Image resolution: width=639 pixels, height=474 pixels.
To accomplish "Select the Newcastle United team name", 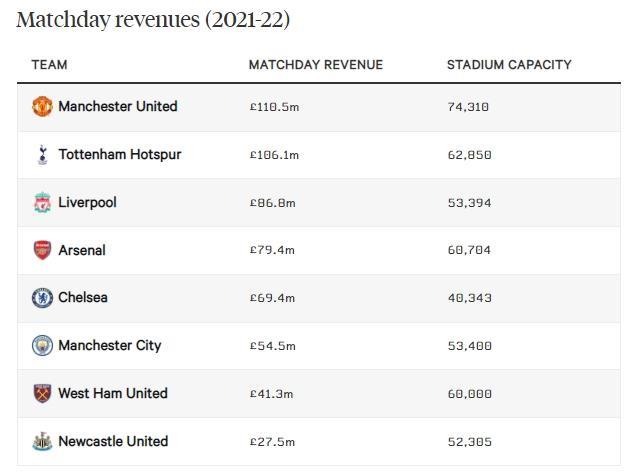I will 113,441.
